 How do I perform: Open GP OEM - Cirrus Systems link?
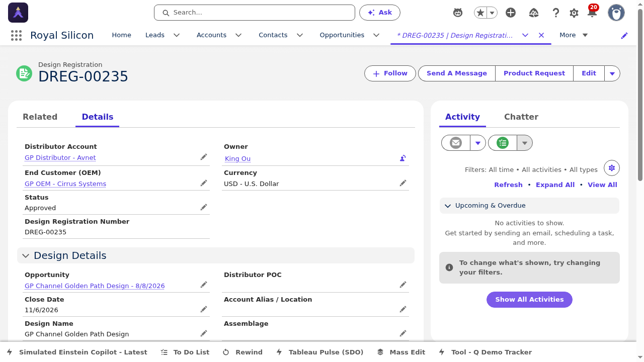pos(65,184)
